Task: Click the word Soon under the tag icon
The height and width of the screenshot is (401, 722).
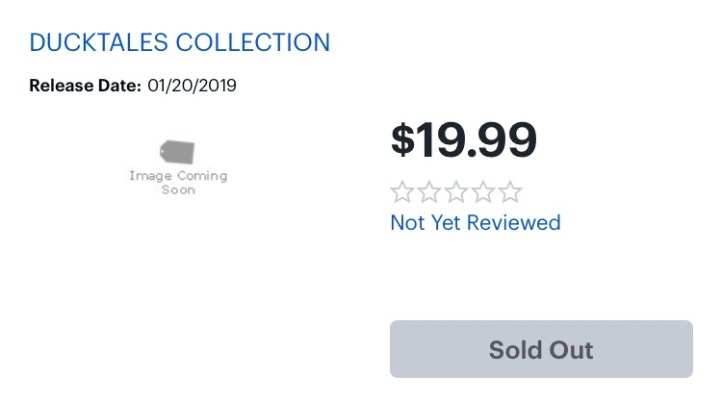Action: click(178, 190)
